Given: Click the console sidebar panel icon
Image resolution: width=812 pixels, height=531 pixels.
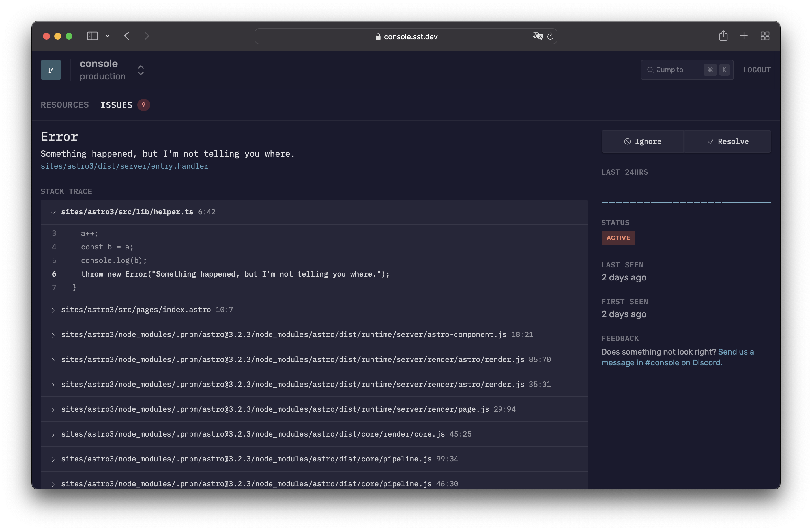Looking at the screenshot, I should coord(93,36).
